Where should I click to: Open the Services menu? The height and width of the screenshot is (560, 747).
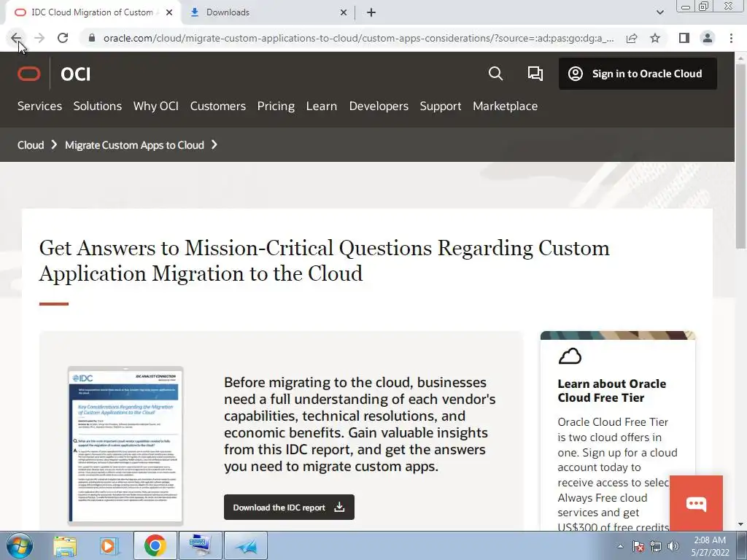(39, 106)
